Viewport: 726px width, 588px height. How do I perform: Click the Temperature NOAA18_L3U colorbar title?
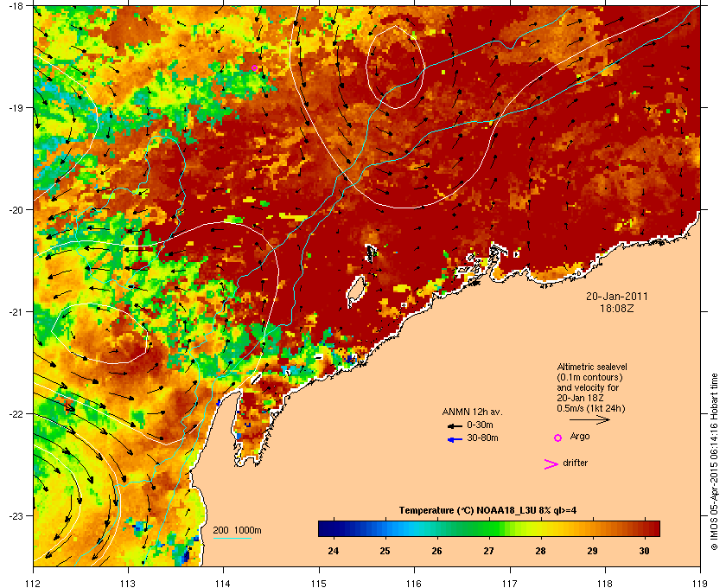[487, 511]
